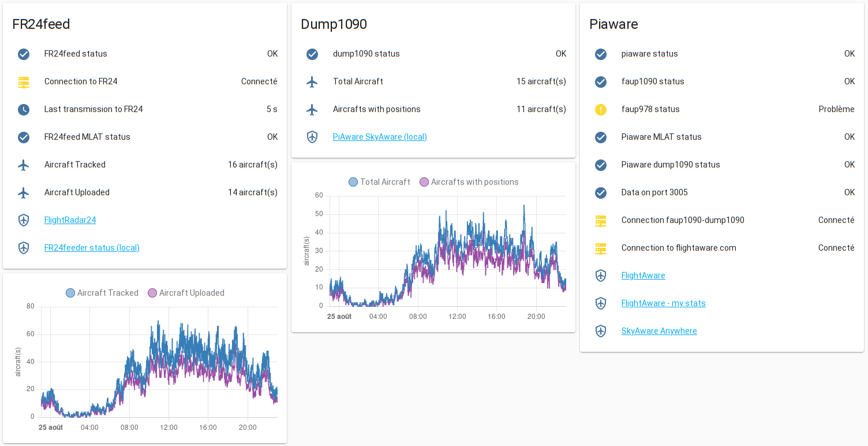Viewport: 868px width, 446px height.
Task: Click the shield icon beside FlightRadar24
Action: point(24,220)
